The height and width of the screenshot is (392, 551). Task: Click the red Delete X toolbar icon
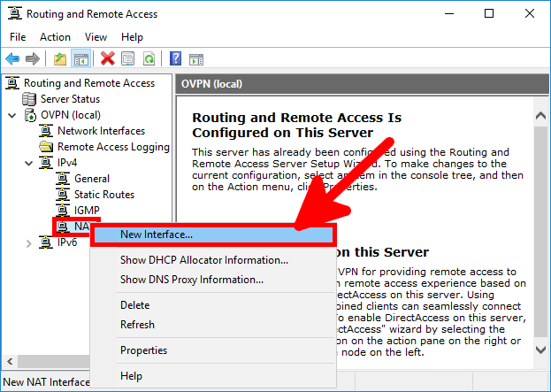[108, 59]
